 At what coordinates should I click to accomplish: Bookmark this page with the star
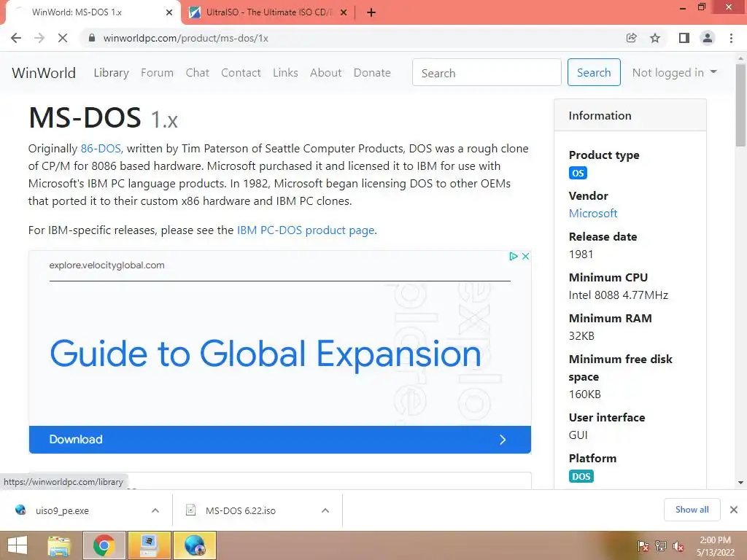pos(655,38)
